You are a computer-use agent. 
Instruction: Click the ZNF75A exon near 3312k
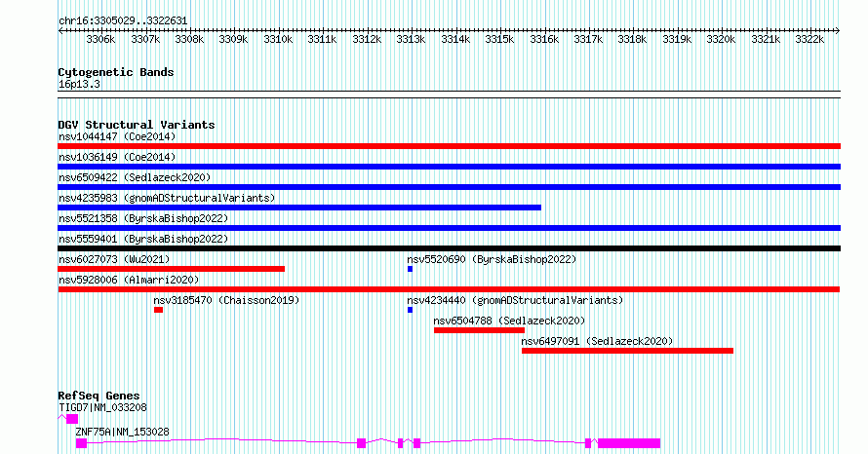362,443
